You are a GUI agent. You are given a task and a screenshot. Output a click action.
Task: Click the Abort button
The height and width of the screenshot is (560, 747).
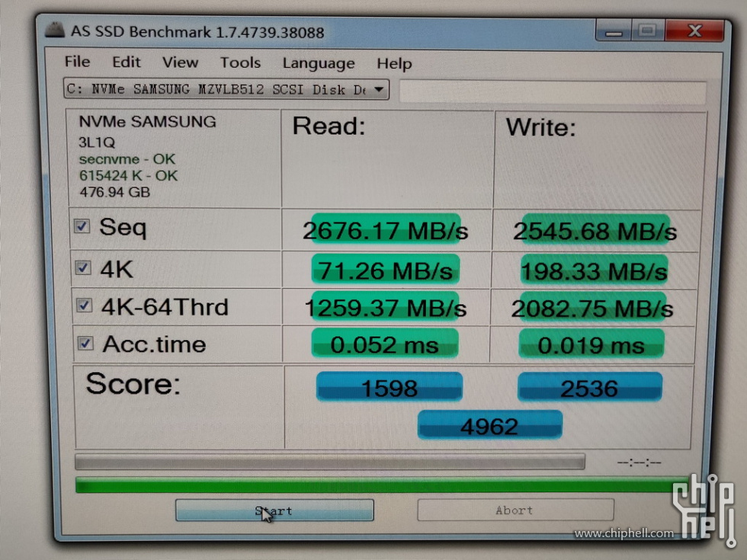pos(515,510)
